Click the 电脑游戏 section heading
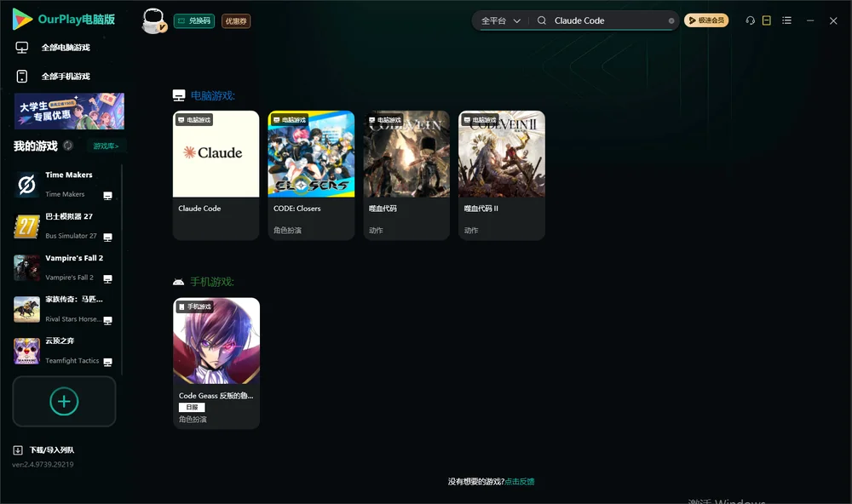Screen dimensions: 852x504 coord(212,96)
